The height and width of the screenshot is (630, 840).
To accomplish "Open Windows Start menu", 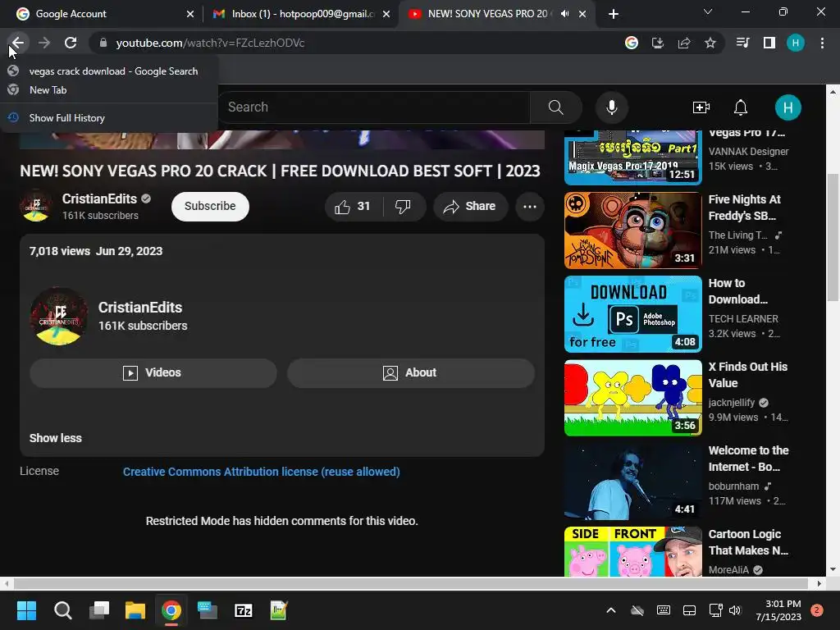I will (26, 610).
